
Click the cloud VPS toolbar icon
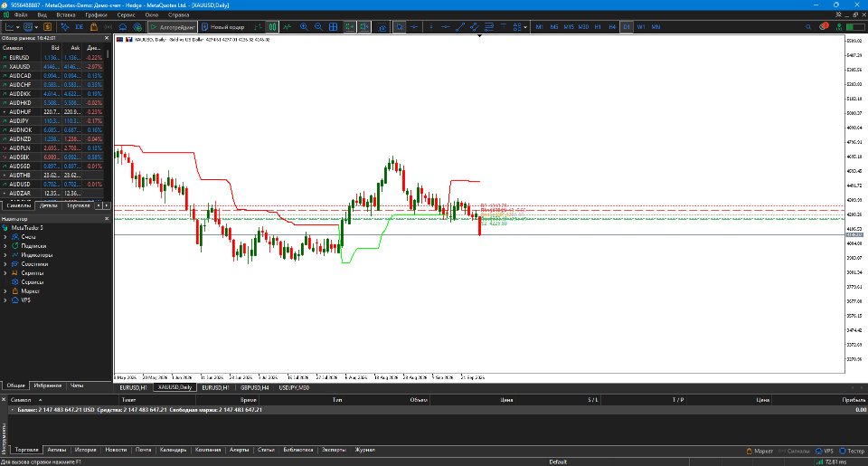(x=123, y=26)
